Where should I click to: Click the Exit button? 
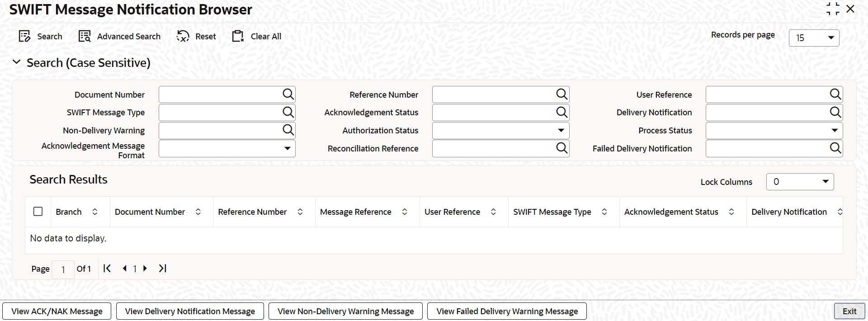[849, 311]
